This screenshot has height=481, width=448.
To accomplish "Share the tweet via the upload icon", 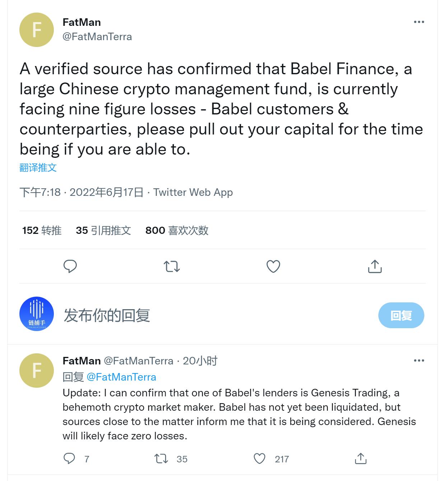I will (x=375, y=266).
